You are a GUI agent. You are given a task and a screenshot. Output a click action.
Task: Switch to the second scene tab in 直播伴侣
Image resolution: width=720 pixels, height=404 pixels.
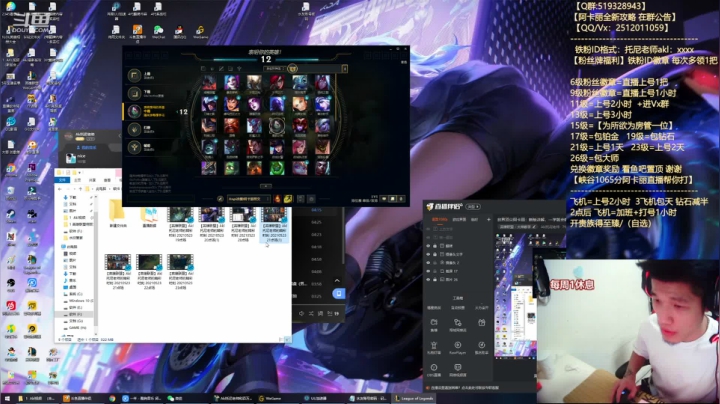pyautogui.click(x=459, y=219)
